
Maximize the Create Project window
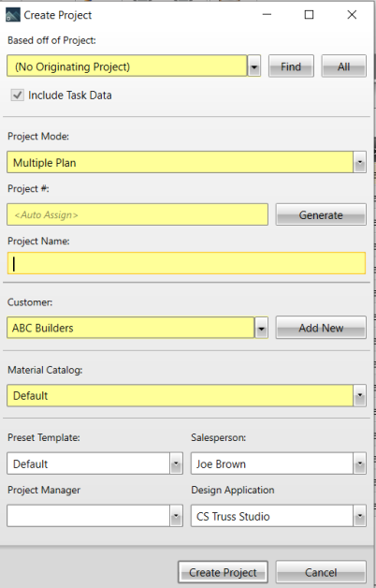pyautogui.click(x=309, y=15)
